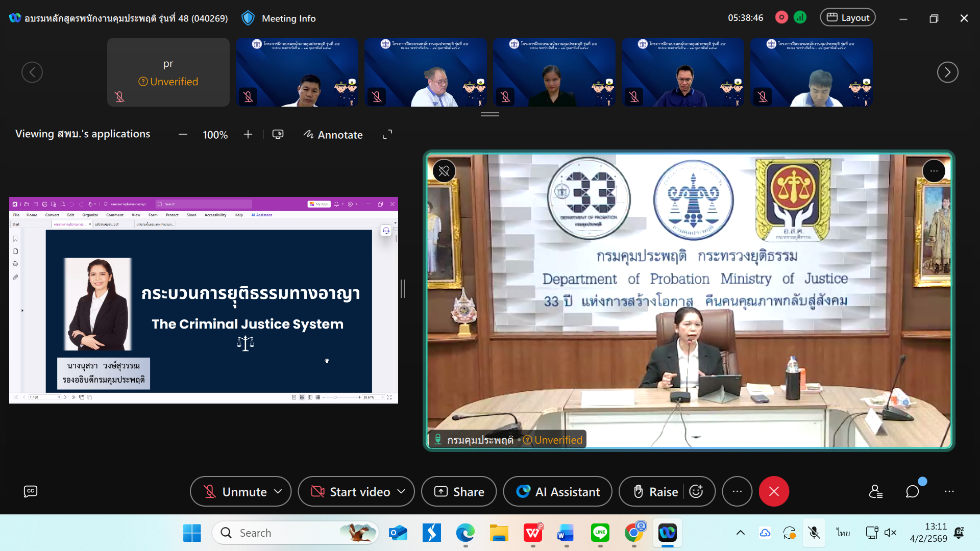Raise your hand
980x551 pixels.
(655, 491)
